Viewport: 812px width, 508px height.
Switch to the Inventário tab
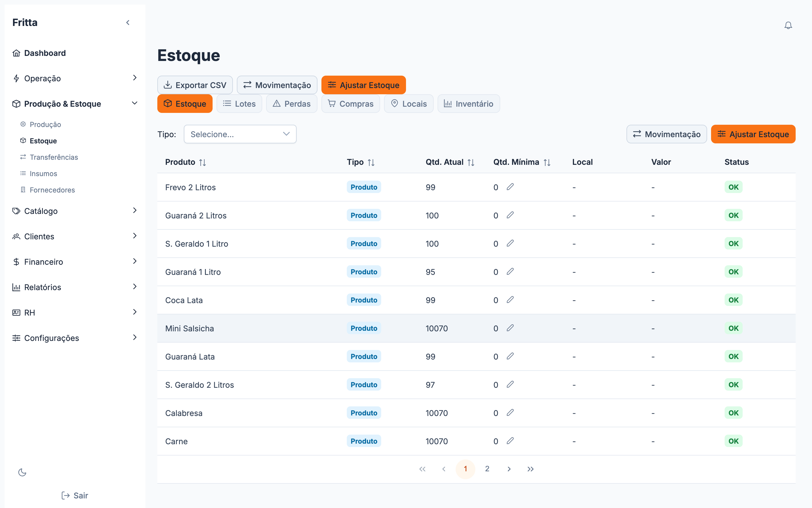[x=468, y=104]
